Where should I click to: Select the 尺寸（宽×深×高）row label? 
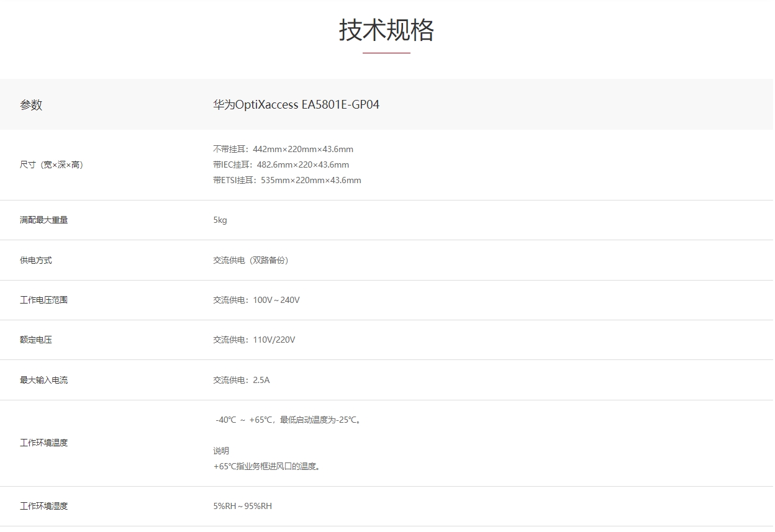[52, 165]
